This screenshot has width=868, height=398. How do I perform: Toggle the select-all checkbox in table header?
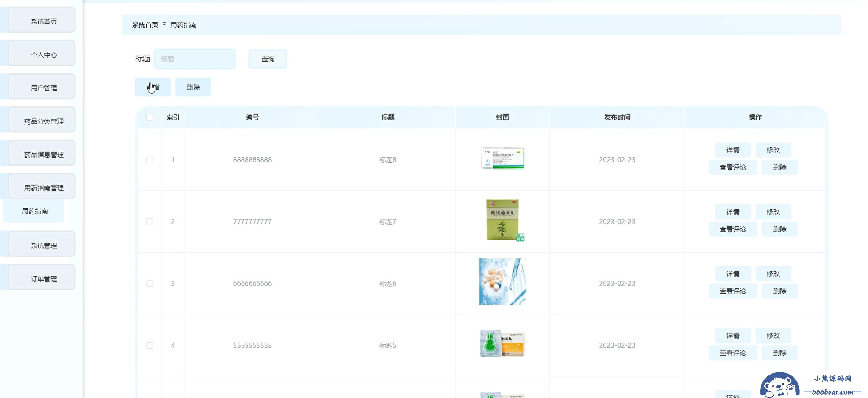[150, 117]
